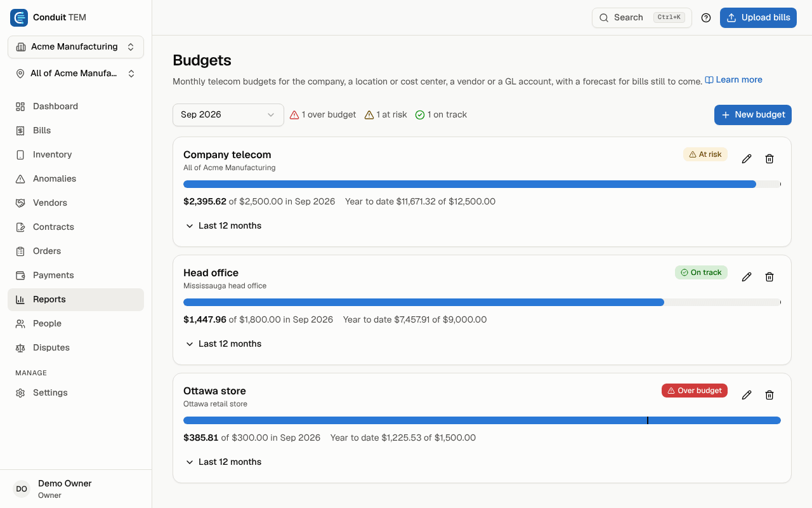This screenshot has width=812, height=508.
Task: Follow the Learn more link
Action: click(733, 80)
